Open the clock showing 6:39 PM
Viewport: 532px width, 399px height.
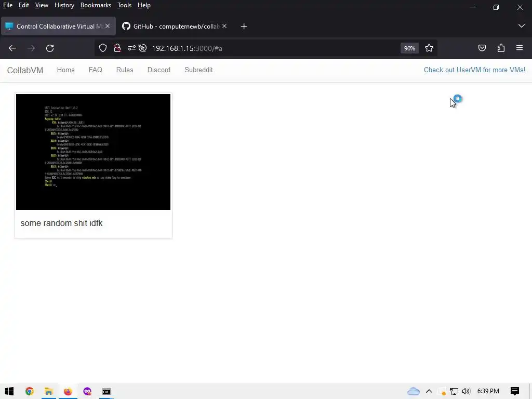tap(488, 391)
